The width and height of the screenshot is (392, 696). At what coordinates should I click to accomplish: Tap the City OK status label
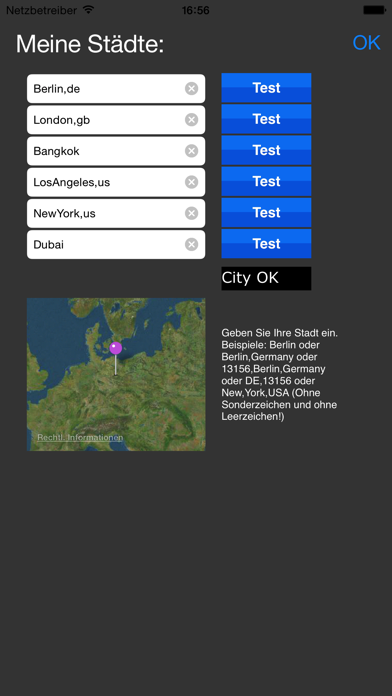click(266, 278)
